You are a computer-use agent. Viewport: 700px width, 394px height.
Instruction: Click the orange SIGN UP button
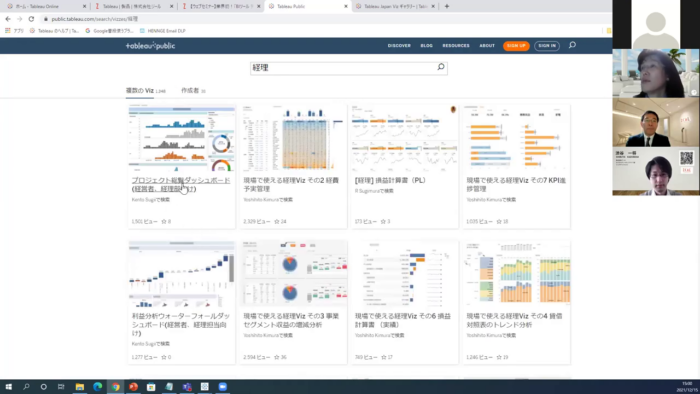[516, 46]
